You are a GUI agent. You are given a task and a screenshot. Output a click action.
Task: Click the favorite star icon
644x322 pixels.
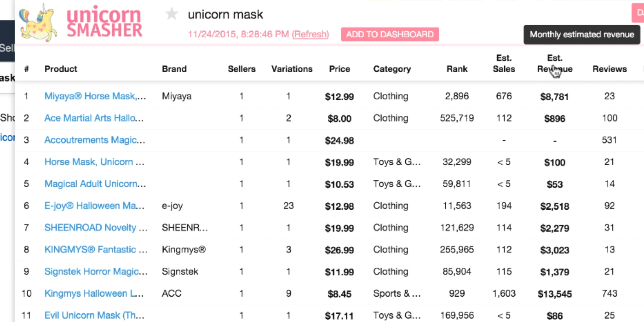172,14
